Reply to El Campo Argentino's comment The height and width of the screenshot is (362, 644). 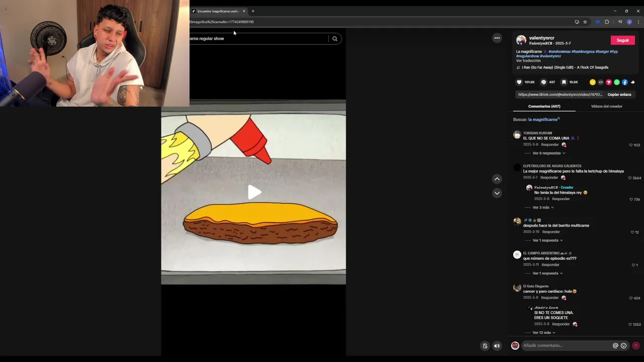(550, 264)
